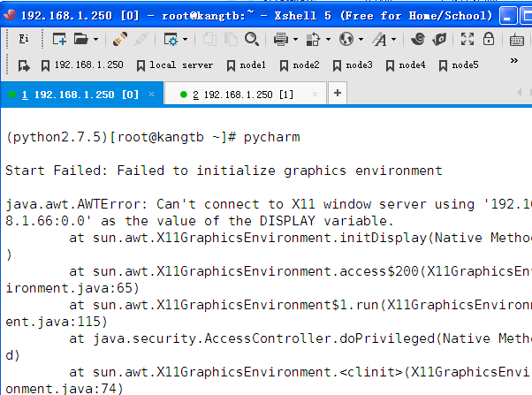Switch to tab 2 192.168.1.250 [1]

coord(246,95)
